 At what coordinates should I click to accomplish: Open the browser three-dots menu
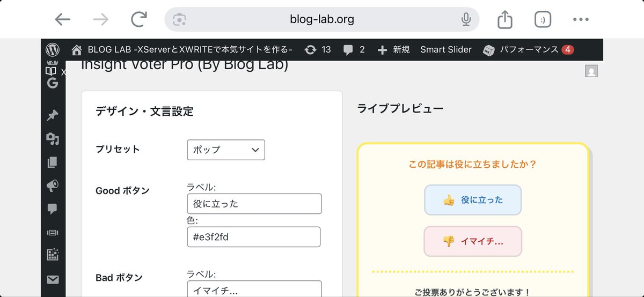(581, 20)
